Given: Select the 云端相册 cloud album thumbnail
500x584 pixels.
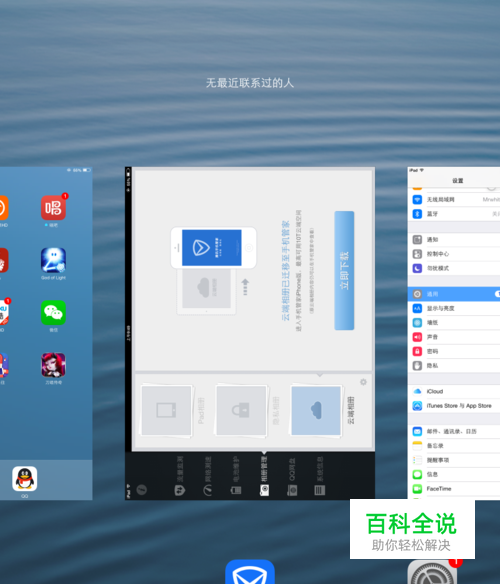Looking at the screenshot, I should (x=316, y=410).
